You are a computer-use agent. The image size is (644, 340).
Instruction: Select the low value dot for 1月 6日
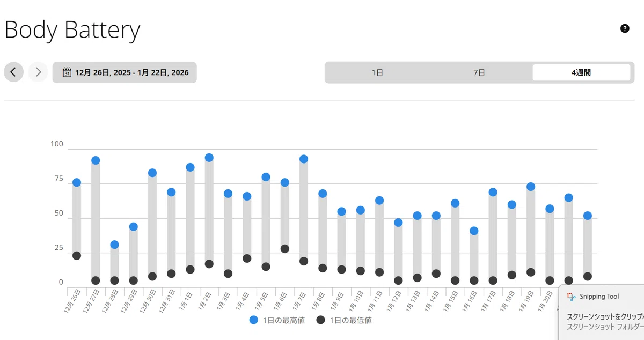coord(285,249)
